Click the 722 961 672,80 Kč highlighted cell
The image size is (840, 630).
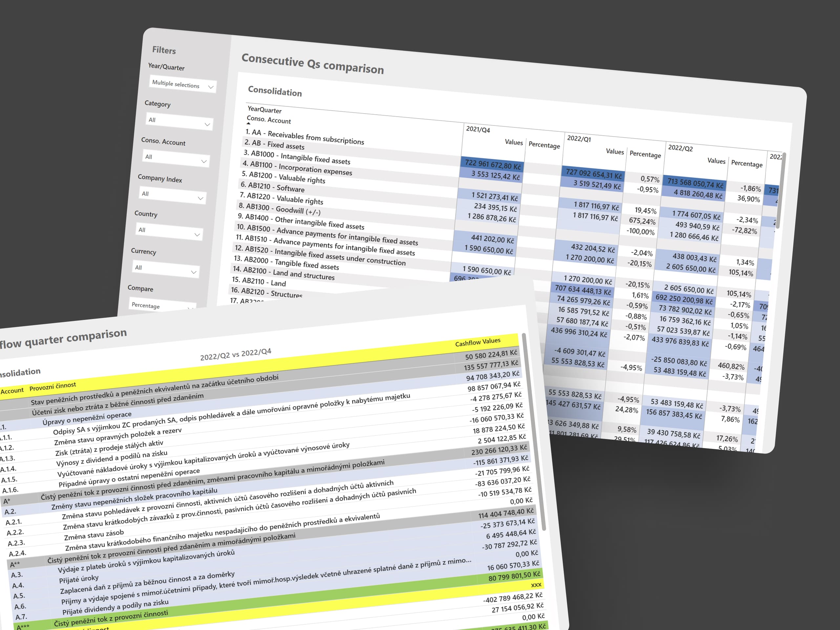(x=493, y=164)
